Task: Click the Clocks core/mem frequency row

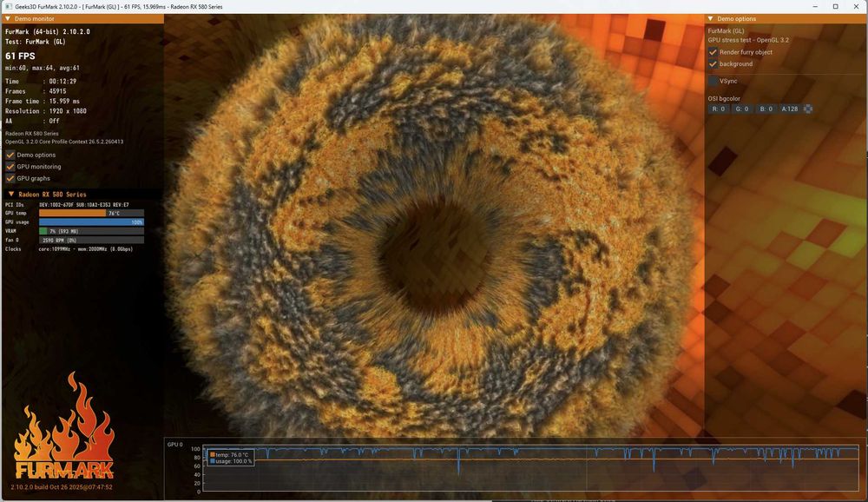Action: coord(69,249)
